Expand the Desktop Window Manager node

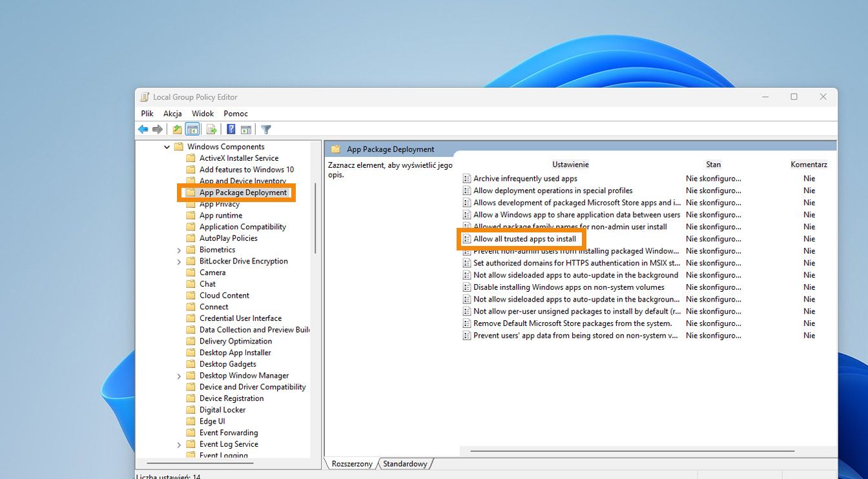(x=179, y=376)
